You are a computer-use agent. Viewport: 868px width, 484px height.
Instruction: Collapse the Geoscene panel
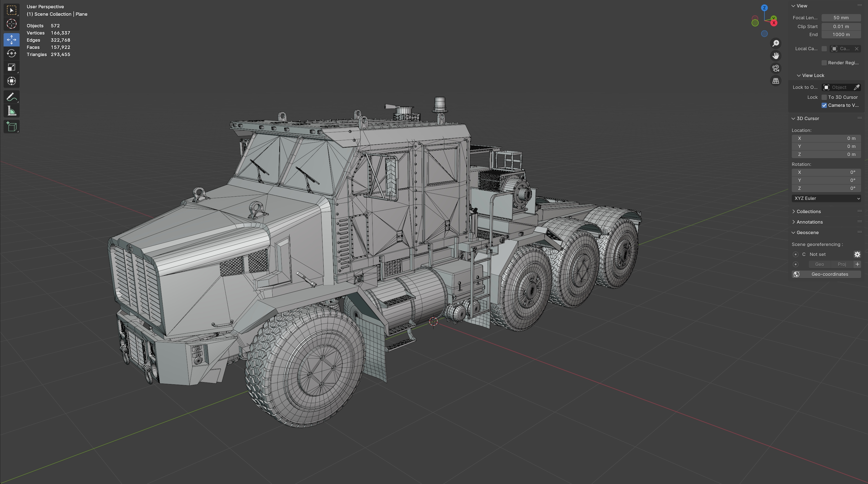(807, 233)
